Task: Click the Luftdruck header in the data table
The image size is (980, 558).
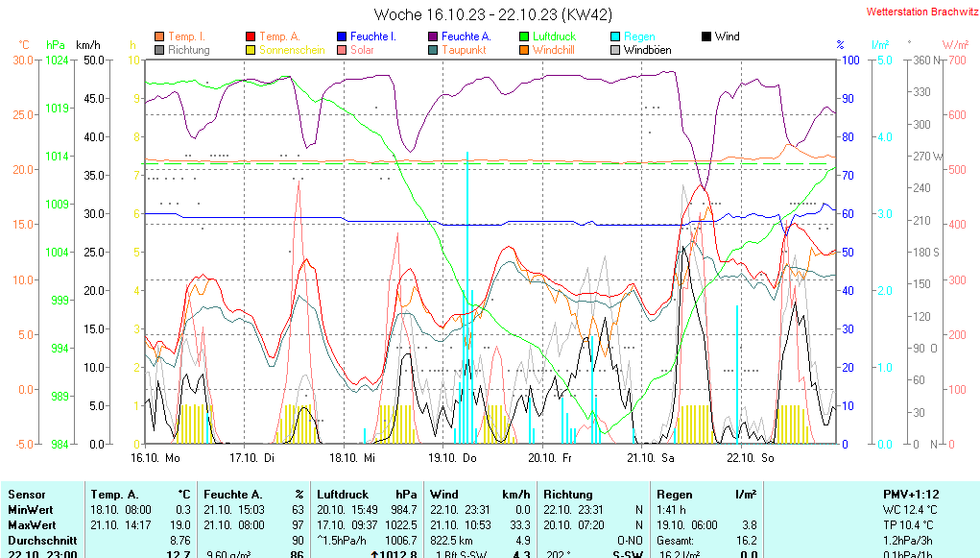Action: coord(340,494)
